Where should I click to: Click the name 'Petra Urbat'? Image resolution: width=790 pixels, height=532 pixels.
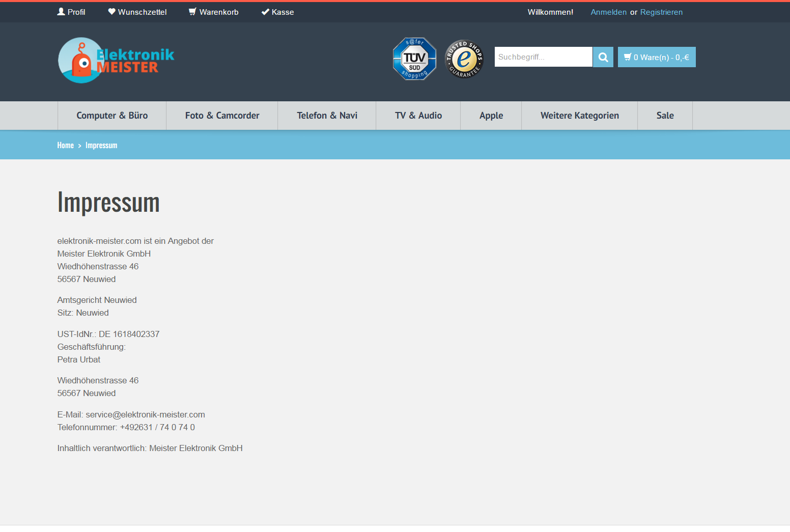click(x=79, y=359)
